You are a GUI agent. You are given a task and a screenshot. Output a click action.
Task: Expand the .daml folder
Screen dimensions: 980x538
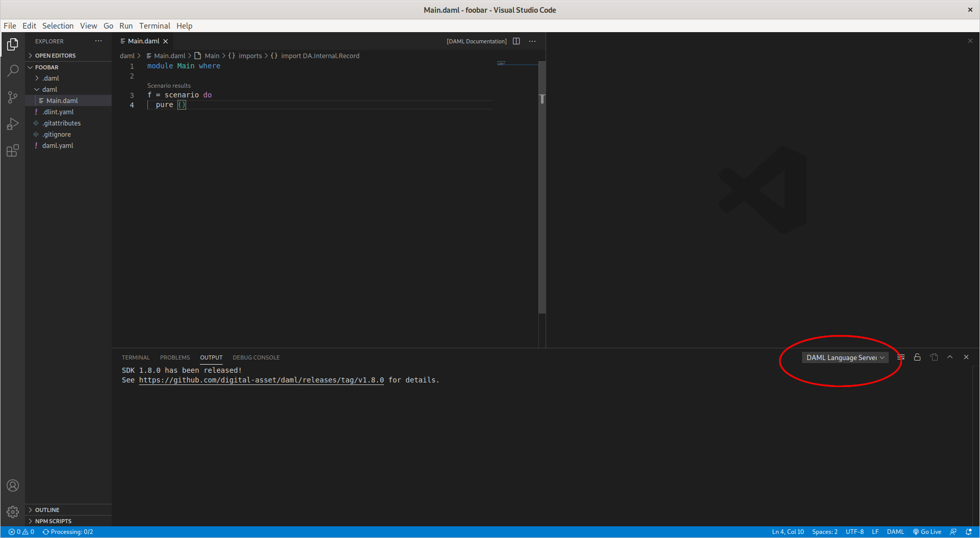pos(68,78)
